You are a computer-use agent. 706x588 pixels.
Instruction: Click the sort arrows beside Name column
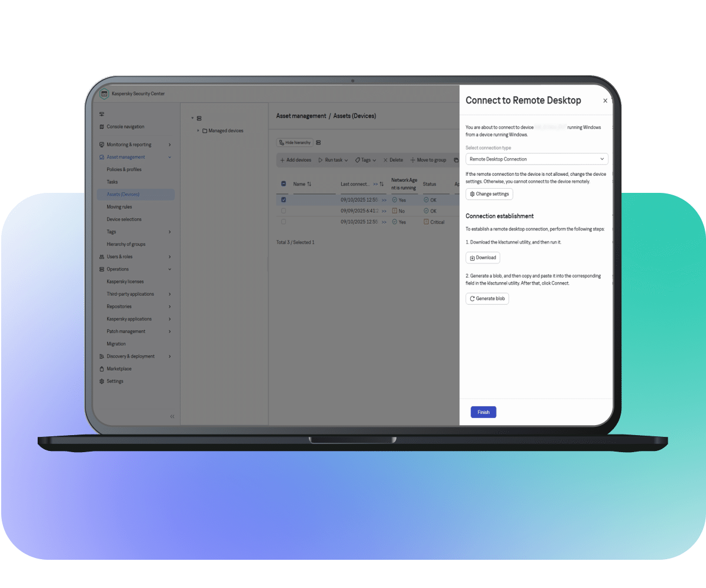pyautogui.click(x=309, y=184)
